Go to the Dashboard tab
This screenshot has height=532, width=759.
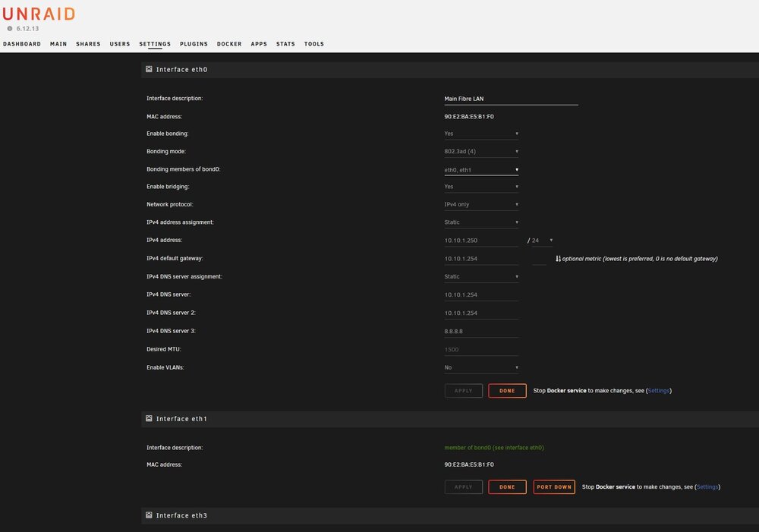(x=22, y=43)
